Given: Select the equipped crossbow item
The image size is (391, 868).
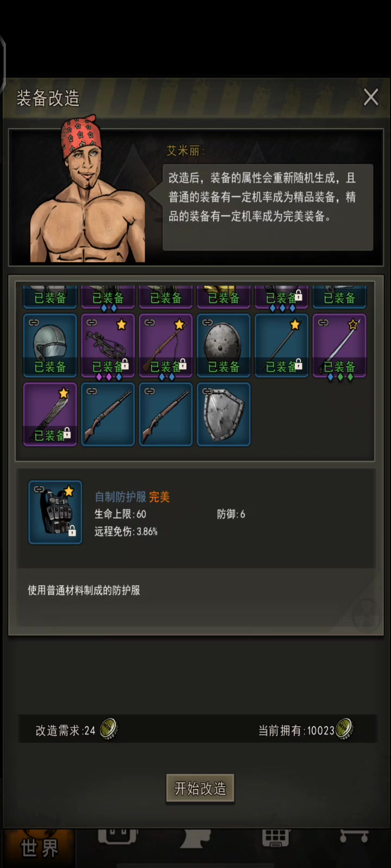Looking at the screenshot, I should coord(108,345).
